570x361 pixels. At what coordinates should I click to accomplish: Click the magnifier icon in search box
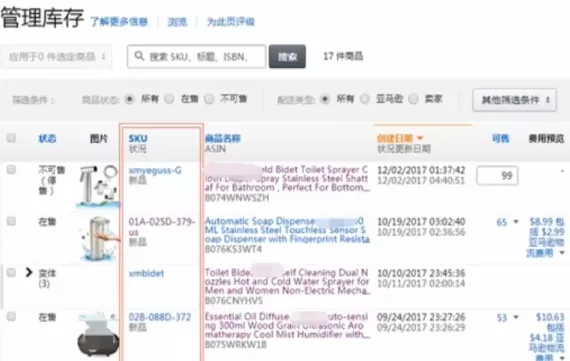pos(139,56)
